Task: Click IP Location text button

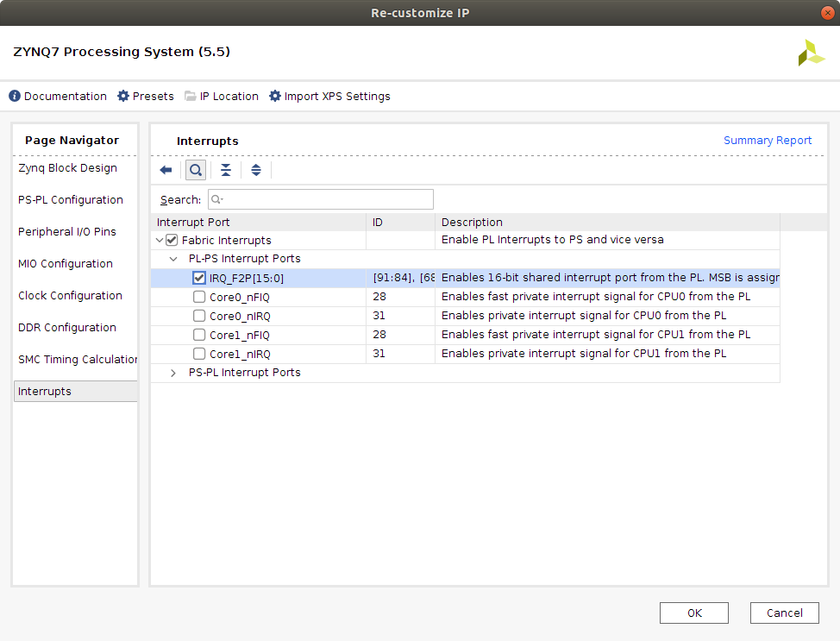Action: coord(229,97)
